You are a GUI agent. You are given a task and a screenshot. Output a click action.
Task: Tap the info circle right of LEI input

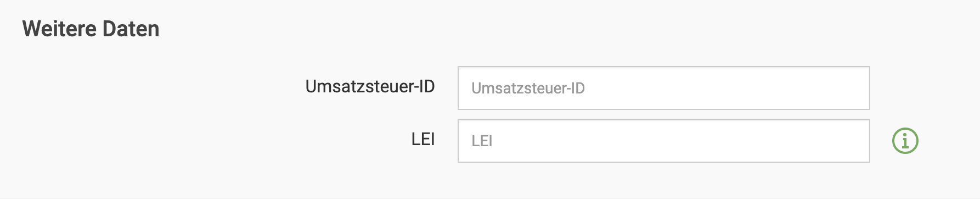coord(905,141)
